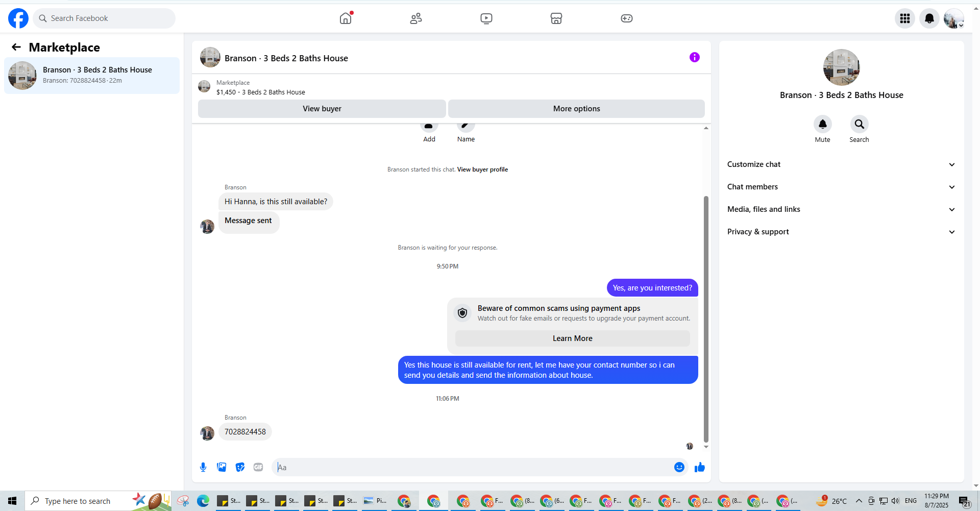The width and height of the screenshot is (980, 511).
Task: Click the chat scrollbar thumb
Action: coord(706,319)
